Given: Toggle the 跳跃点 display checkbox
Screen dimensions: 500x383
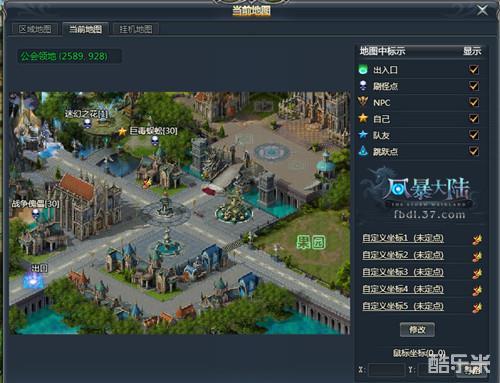Looking at the screenshot, I should click(x=474, y=151).
